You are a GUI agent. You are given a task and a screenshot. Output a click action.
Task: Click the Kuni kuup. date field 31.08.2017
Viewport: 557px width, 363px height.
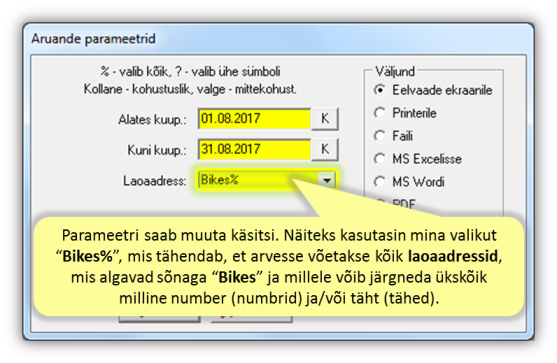tap(254, 149)
